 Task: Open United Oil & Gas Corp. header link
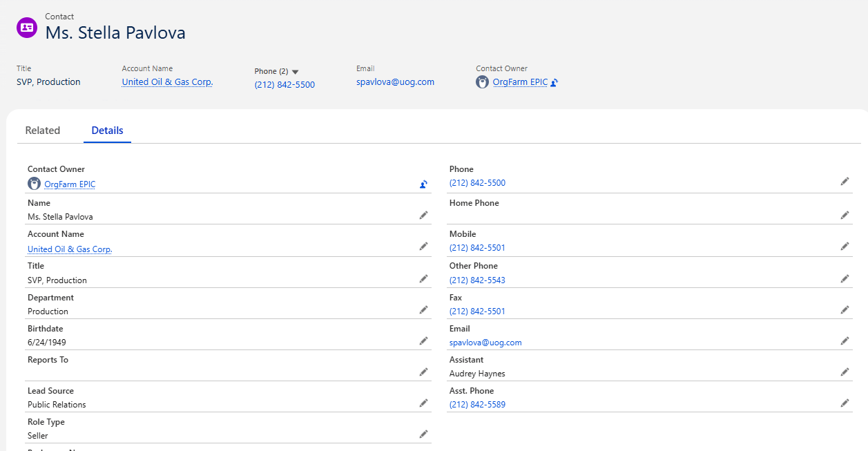(167, 82)
